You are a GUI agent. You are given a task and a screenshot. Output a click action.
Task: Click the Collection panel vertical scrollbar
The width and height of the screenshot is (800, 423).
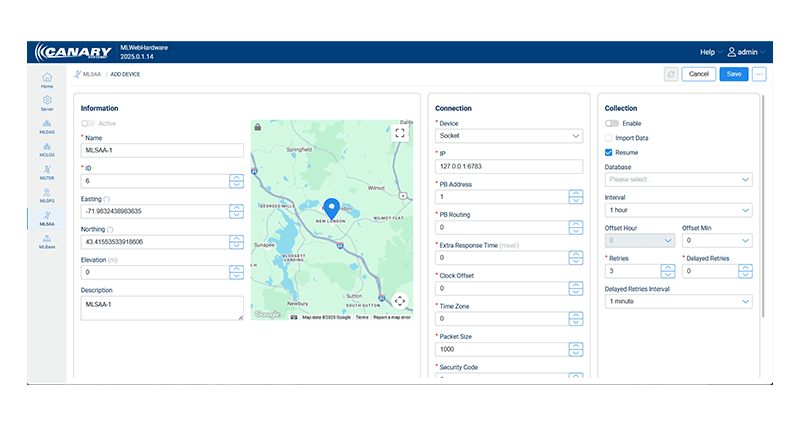point(763,205)
